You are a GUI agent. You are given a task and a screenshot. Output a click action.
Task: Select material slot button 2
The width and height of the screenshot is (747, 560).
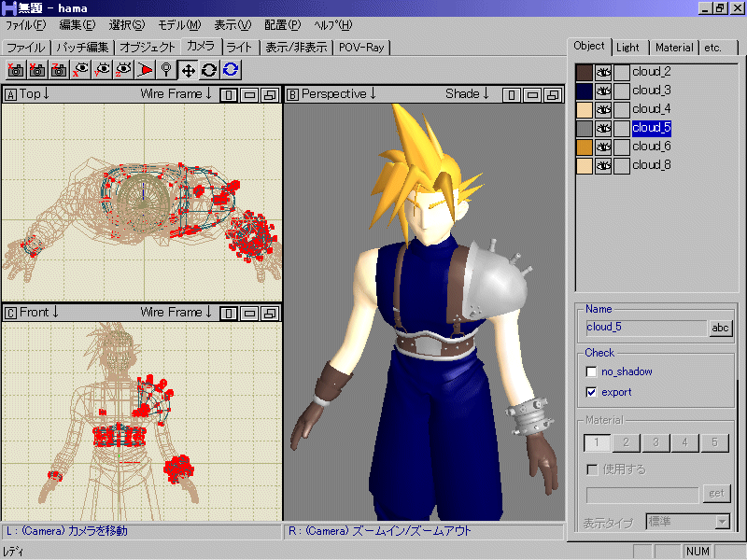tap(627, 442)
